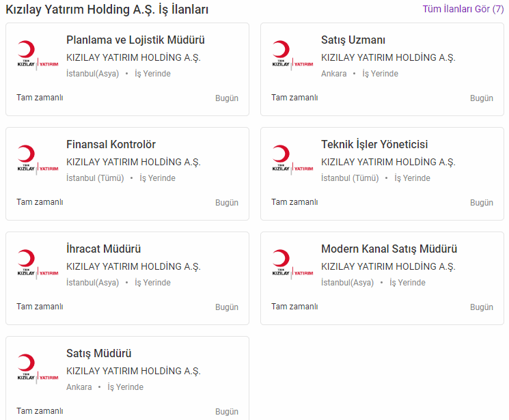Image resolution: width=509 pixels, height=420 pixels.
Task: Open the Satış Müdürü job title
Action: pos(98,354)
